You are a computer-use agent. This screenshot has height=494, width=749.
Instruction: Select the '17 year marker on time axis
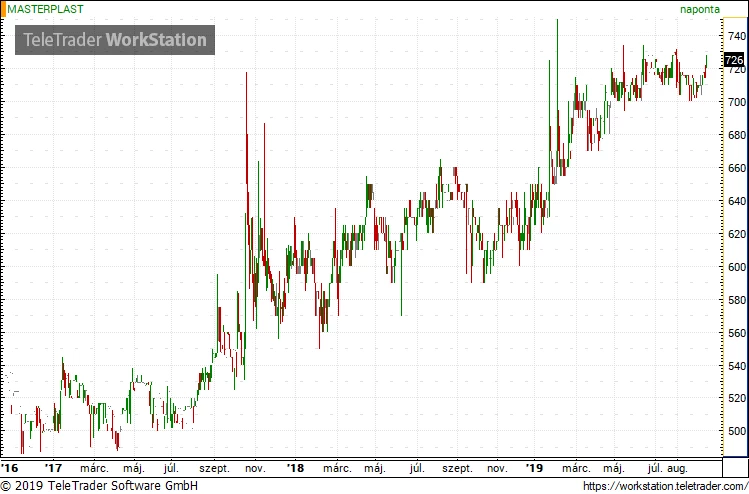tap(54, 467)
